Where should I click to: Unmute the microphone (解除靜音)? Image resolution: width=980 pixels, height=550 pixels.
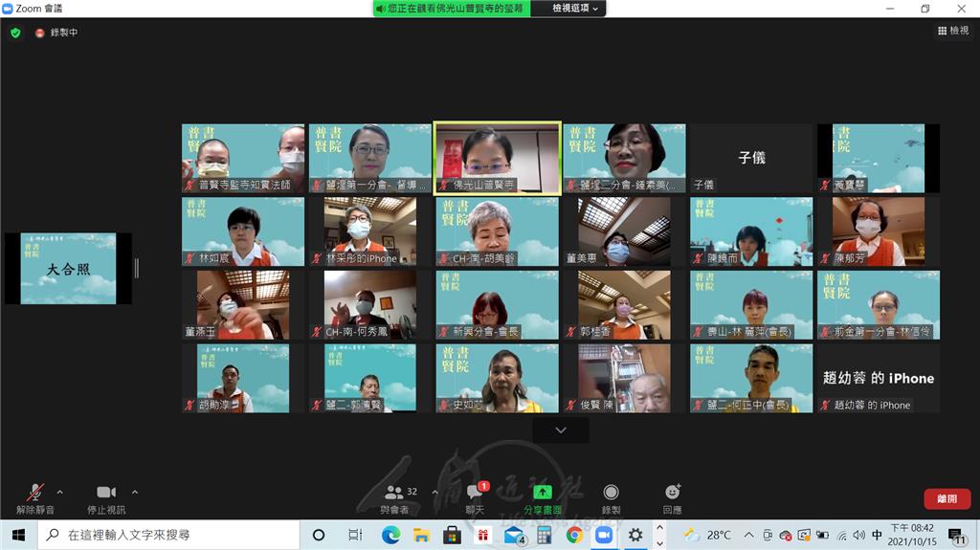(35, 498)
